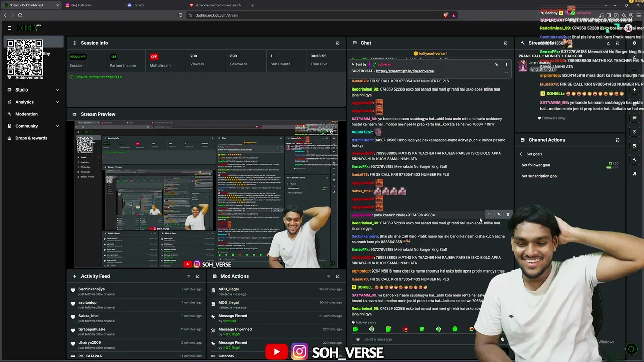
Task: Click Set follower goal
Action: (536, 165)
